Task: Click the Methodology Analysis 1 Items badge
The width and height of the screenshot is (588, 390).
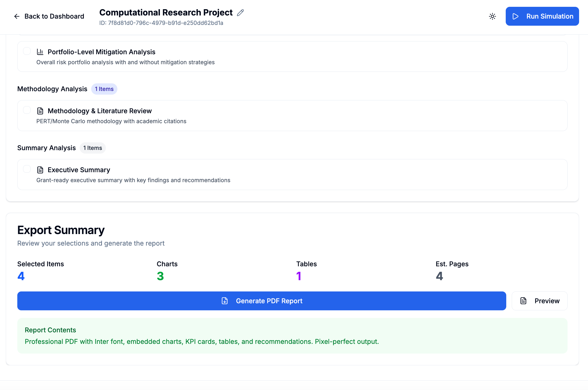Action: click(104, 89)
